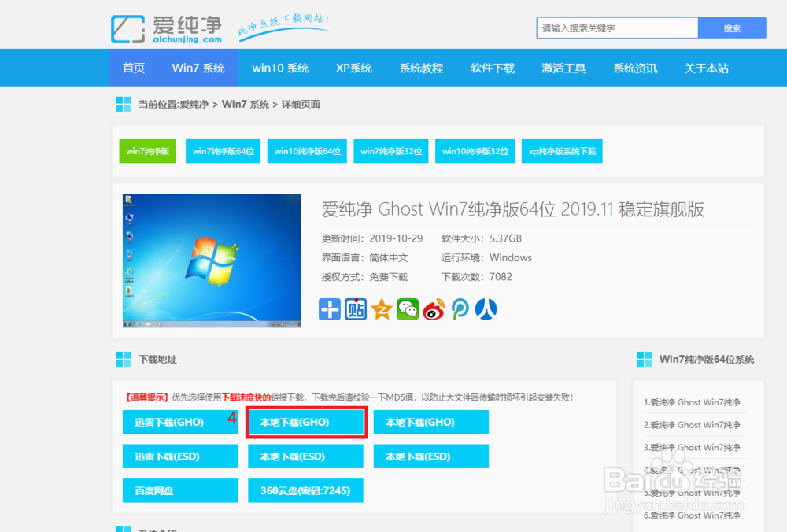
Task: Select win10纯净版32位 tag
Action: 475,151
